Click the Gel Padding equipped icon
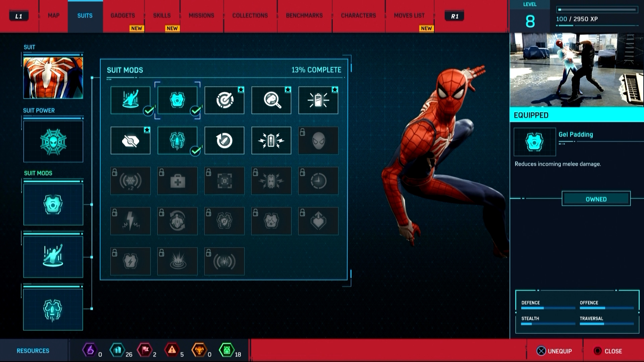Image resolution: width=644 pixels, height=362 pixels. coord(535,142)
